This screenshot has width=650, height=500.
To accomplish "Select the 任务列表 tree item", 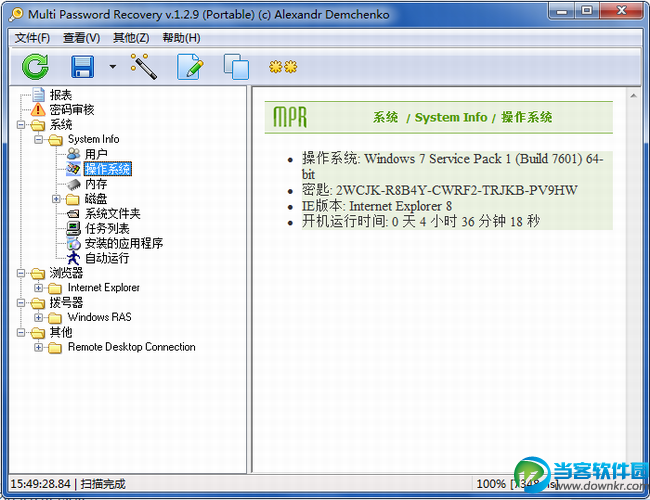I will [107, 228].
